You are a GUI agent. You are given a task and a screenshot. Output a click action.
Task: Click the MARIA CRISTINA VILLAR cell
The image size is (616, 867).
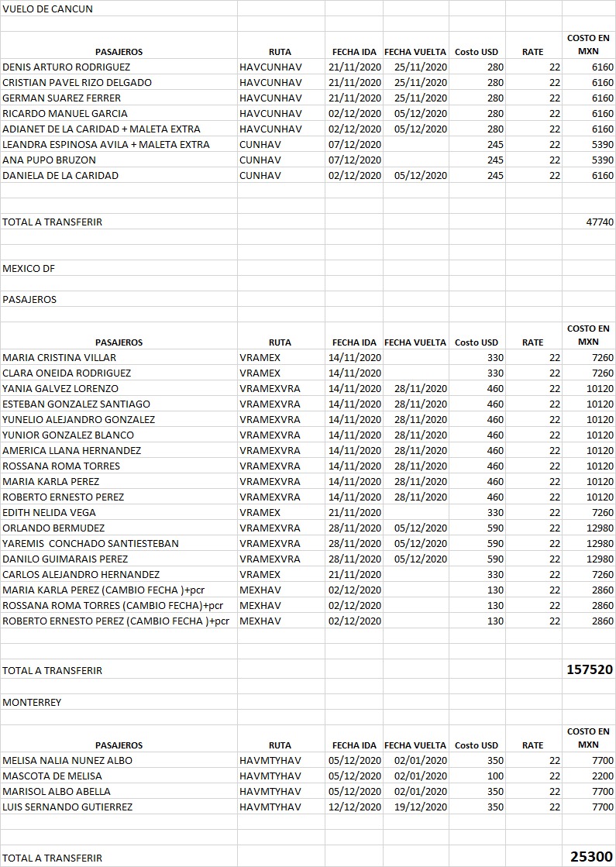click(119, 357)
